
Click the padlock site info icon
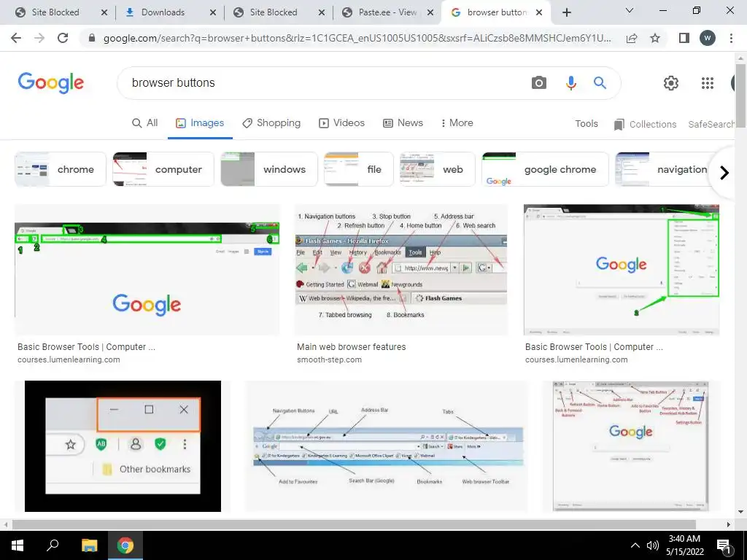(x=92, y=38)
